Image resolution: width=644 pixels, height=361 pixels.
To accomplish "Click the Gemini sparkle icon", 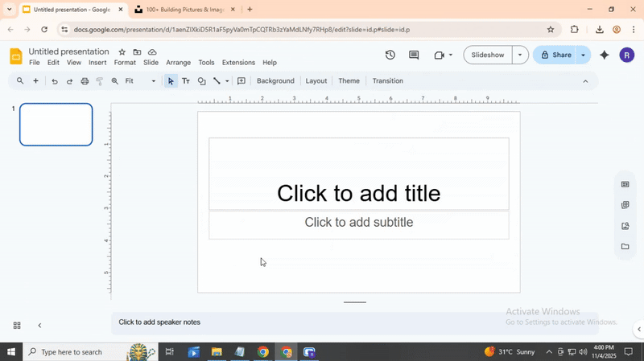I will (604, 55).
